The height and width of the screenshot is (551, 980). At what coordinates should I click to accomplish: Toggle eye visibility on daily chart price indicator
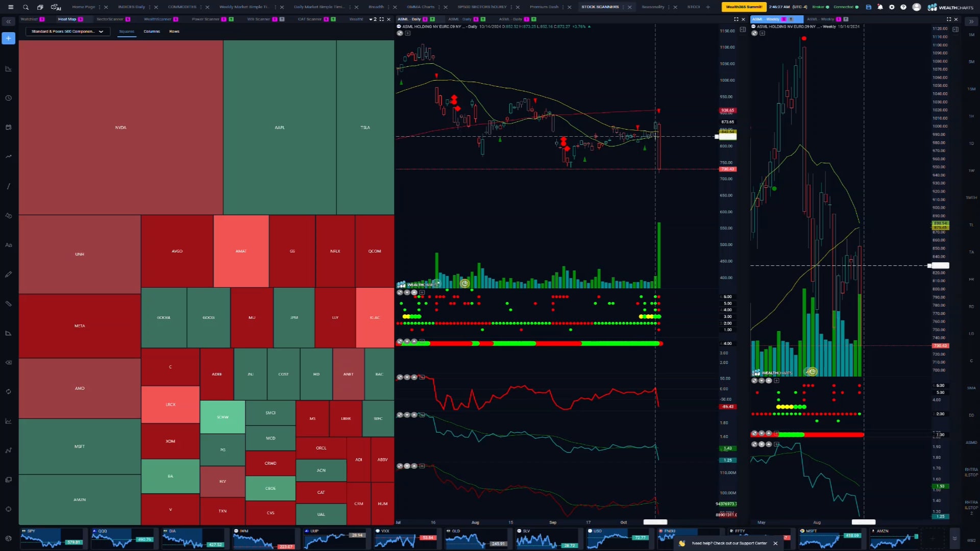400,33
